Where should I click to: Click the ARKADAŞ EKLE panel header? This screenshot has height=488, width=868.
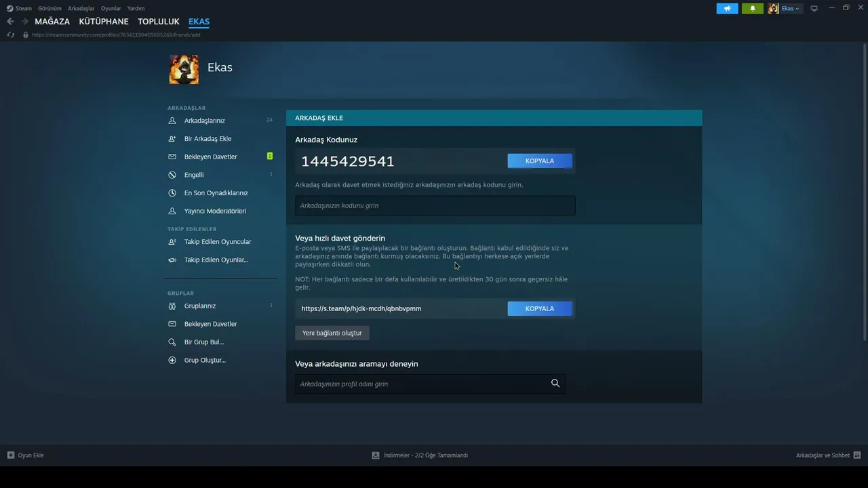tap(494, 118)
